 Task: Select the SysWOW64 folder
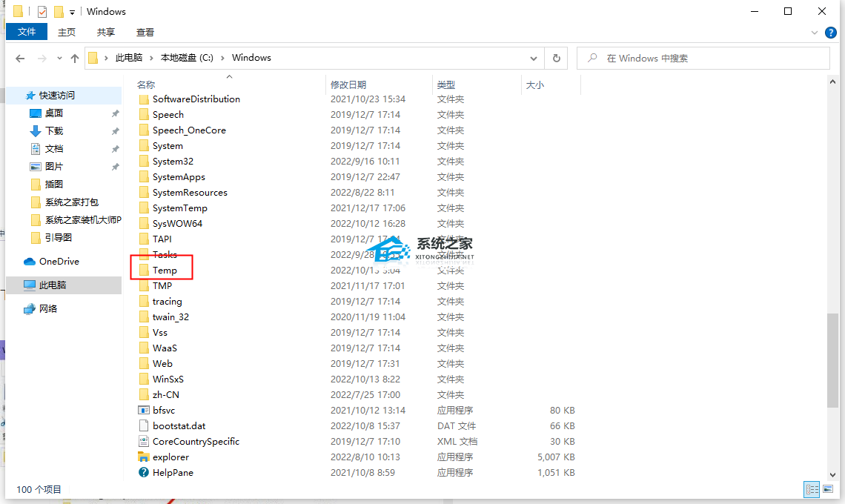[177, 224]
